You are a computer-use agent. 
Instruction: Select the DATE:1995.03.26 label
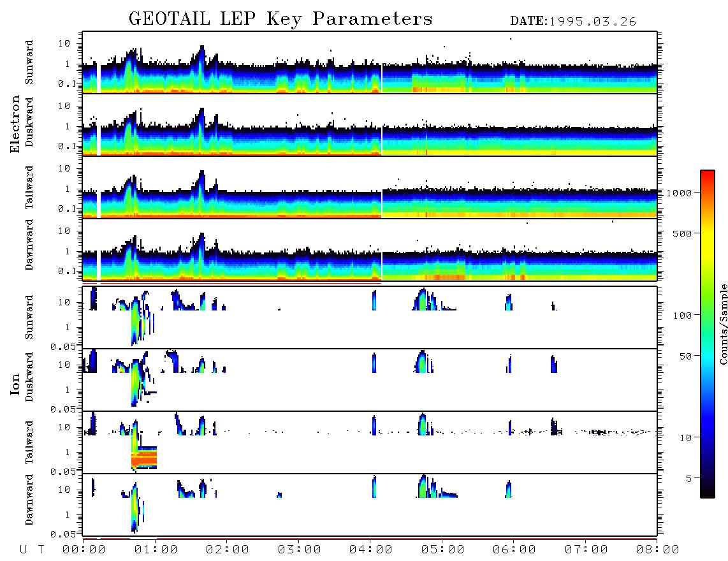pyautogui.click(x=573, y=22)
